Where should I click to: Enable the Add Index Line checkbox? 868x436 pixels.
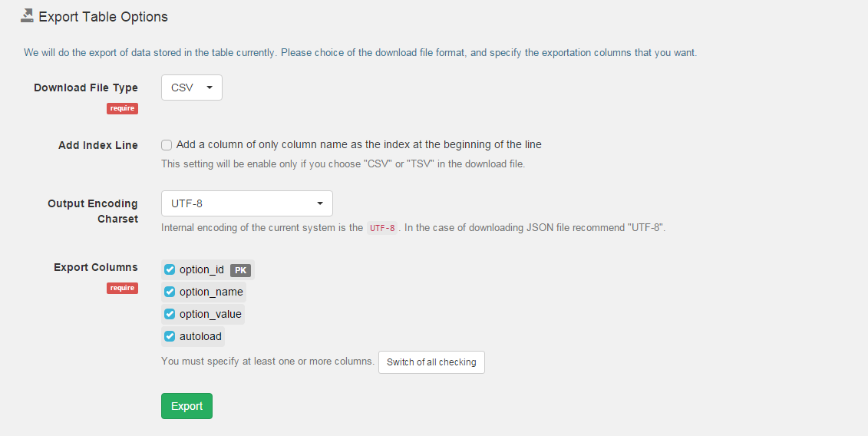[167, 144]
